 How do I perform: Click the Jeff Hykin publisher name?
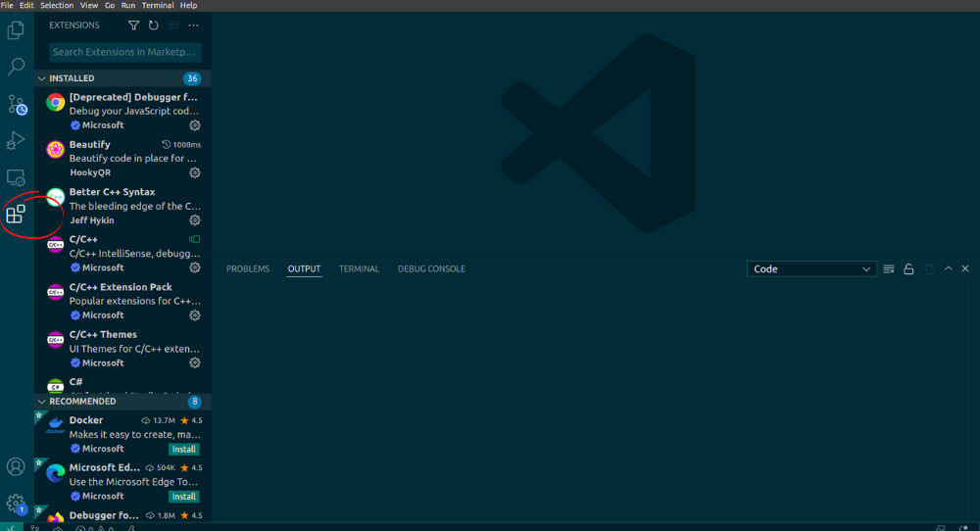tap(92, 220)
